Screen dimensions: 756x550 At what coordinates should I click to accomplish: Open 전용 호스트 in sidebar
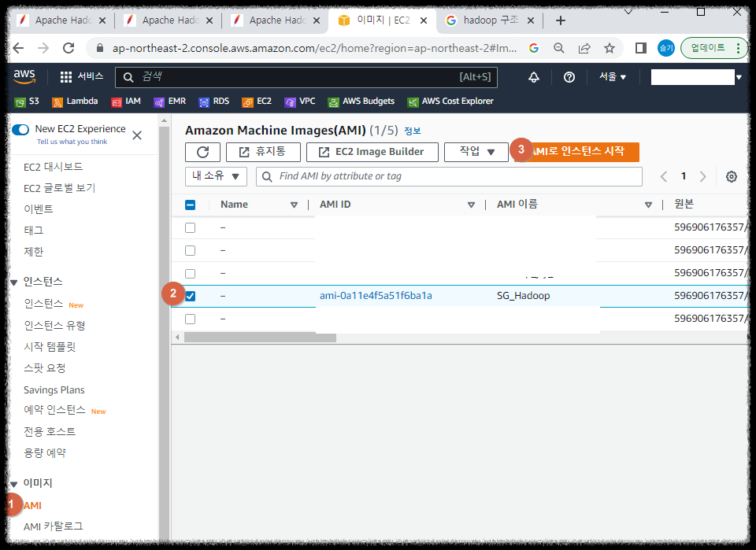tap(50, 432)
